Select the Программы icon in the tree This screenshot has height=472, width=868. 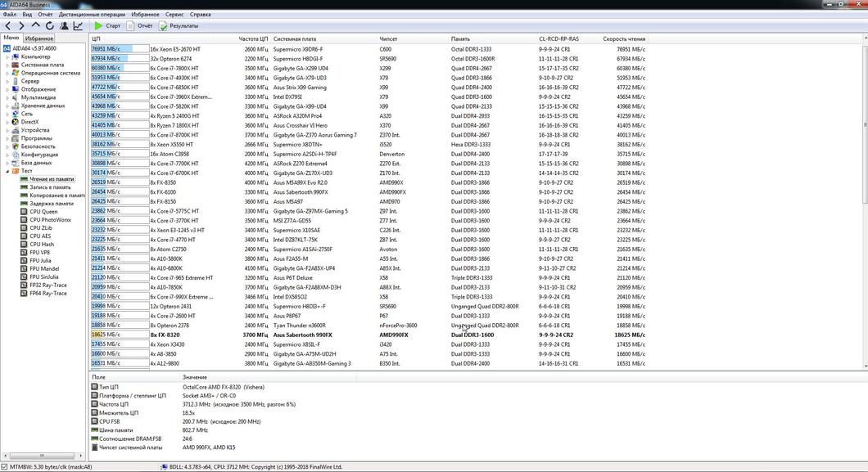(x=16, y=138)
